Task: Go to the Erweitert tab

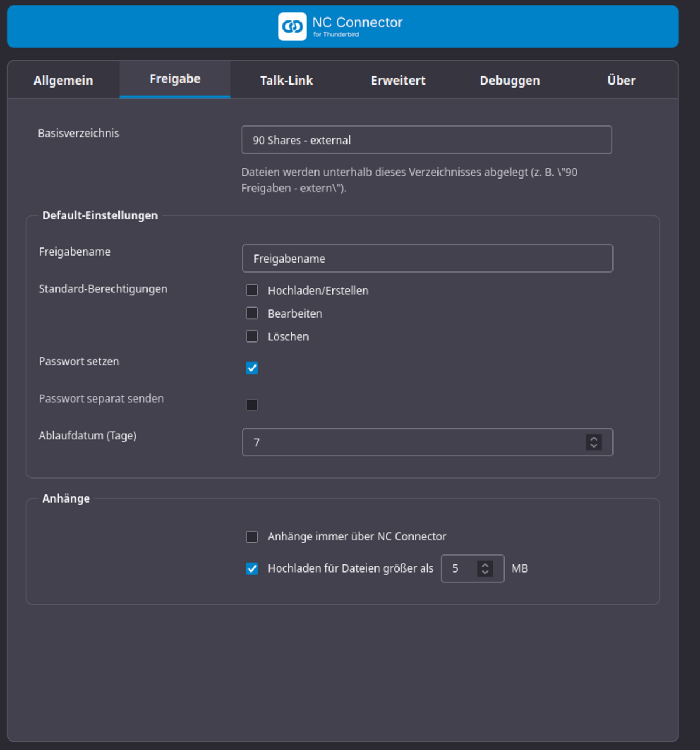Action: coord(398,81)
